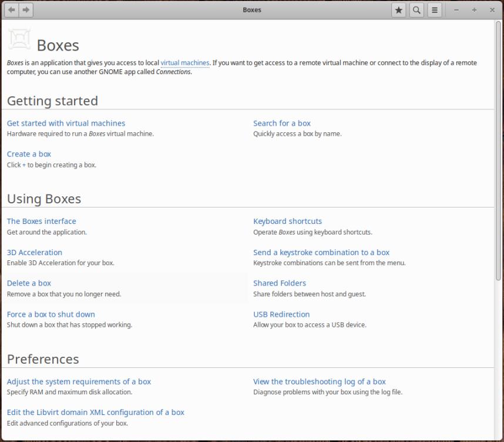The width and height of the screenshot is (504, 442).
Task: Click 'Diagnose problems with your box using the log file.'
Action: pyautogui.click(x=328, y=392)
